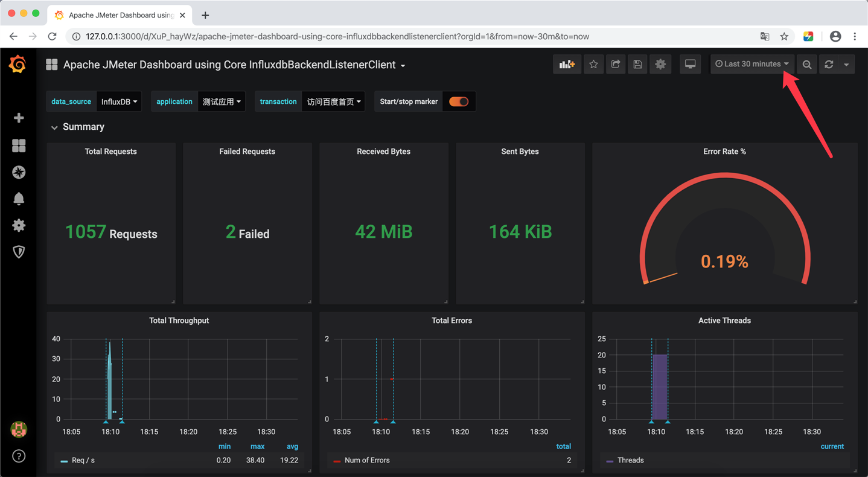
Task: Click the Num of Errors legend color swatch
Action: 337,461
